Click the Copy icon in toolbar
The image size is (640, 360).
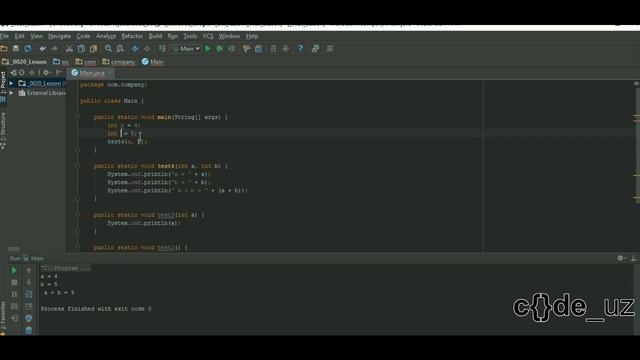click(81, 49)
